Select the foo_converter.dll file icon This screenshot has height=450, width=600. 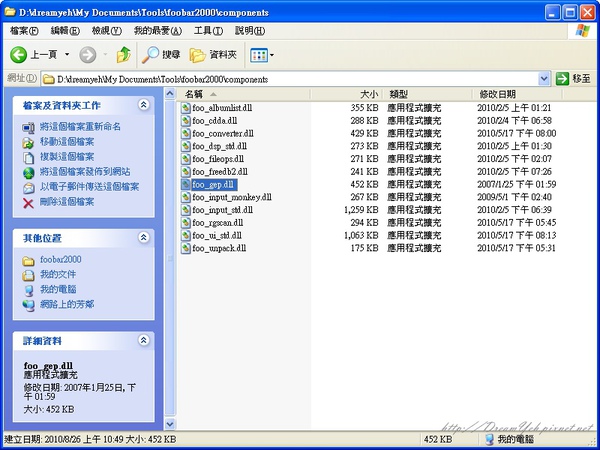click(186, 134)
